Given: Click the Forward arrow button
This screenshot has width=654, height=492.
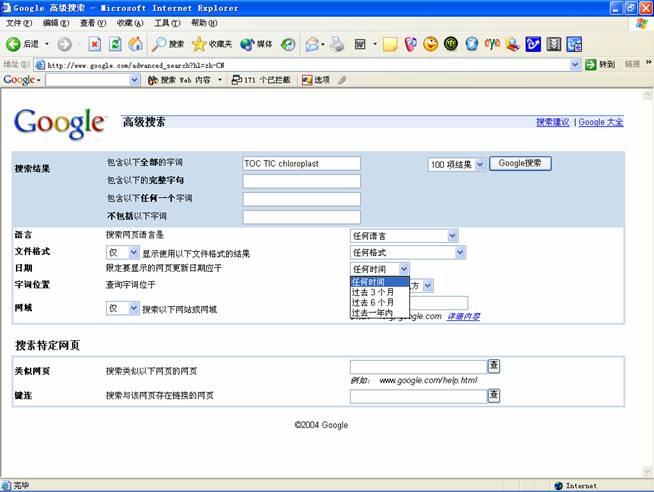Looking at the screenshot, I should click(64, 44).
